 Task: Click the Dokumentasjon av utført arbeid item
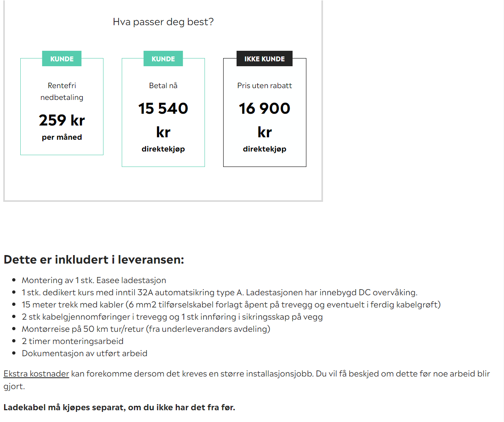[x=84, y=353]
